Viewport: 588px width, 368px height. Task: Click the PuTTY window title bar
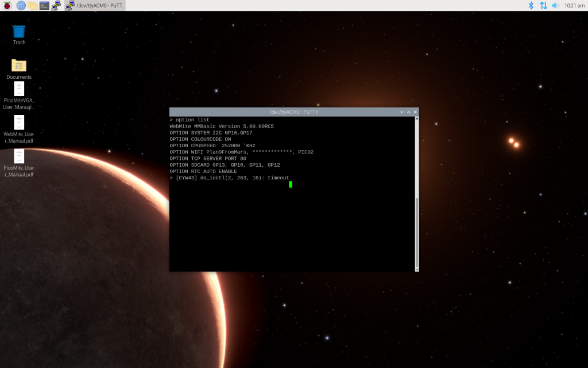pyautogui.click(x=287, y=112)
